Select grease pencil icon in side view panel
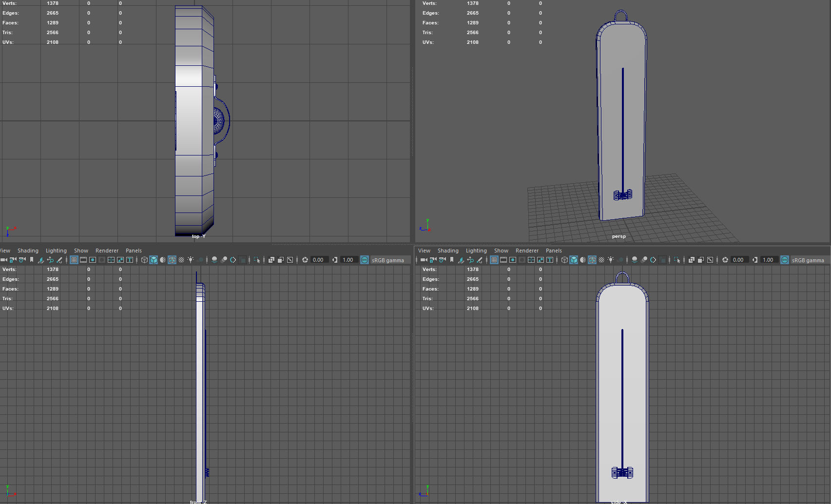Viewport: 831px width, 504px height. pyautogui.click(x=480, y=260)
